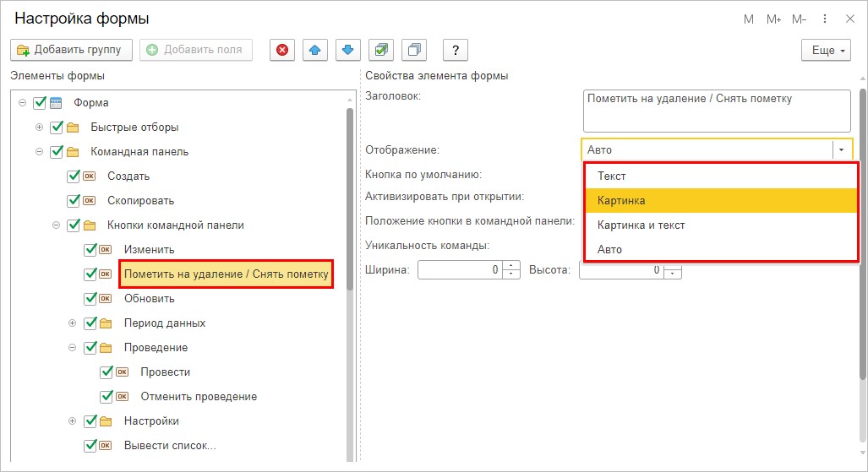Expand the Быстрые отборы group

click(x=39, y=127)
